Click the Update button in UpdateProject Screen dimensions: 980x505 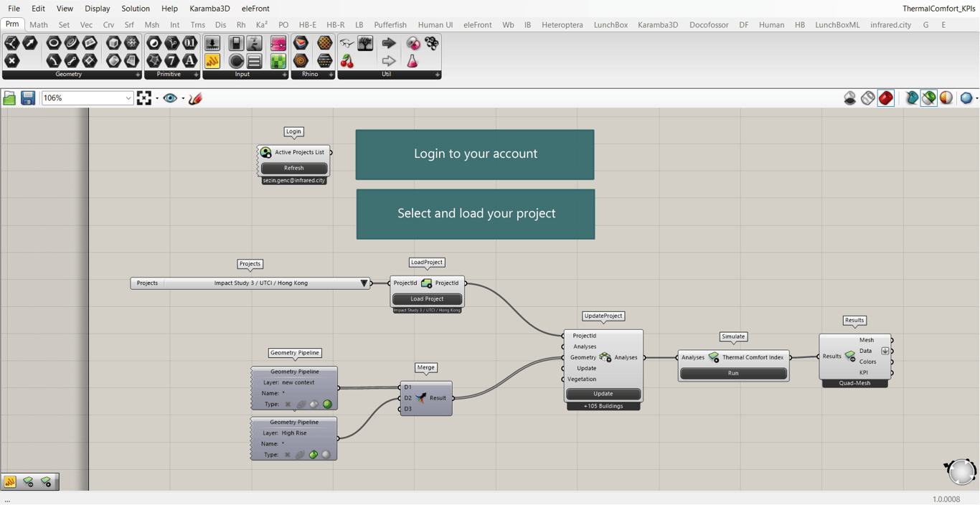click(x=603, y=394)
